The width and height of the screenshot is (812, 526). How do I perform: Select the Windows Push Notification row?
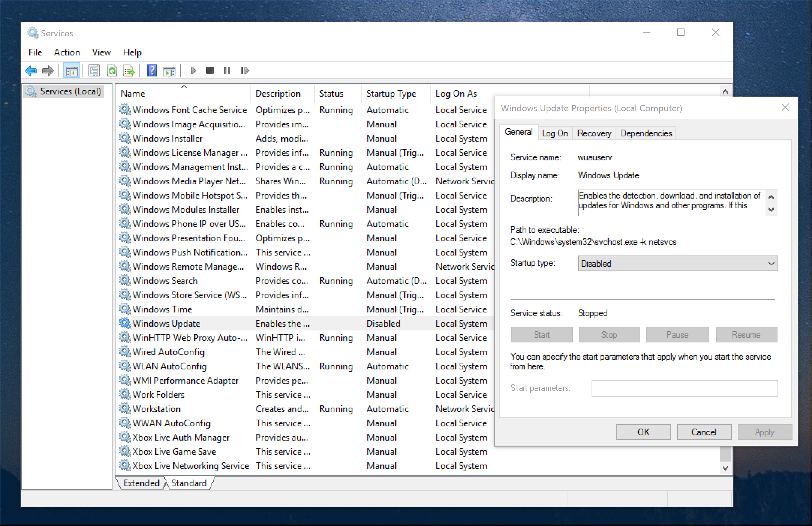[306, 252]
